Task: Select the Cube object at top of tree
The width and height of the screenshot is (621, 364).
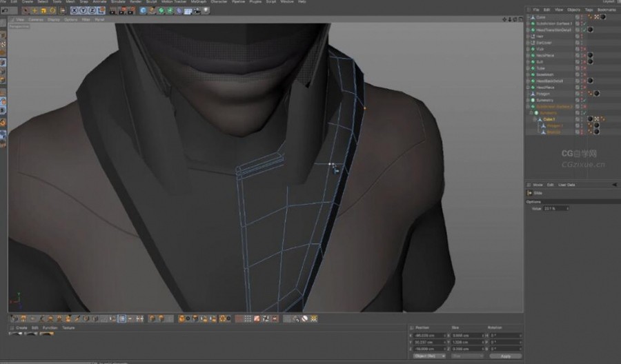Action: click(541, 17)
